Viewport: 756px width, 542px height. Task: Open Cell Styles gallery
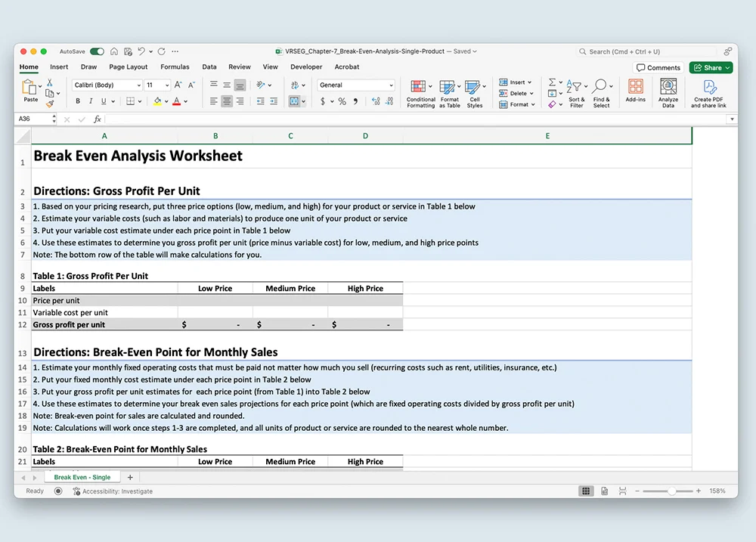475,94
